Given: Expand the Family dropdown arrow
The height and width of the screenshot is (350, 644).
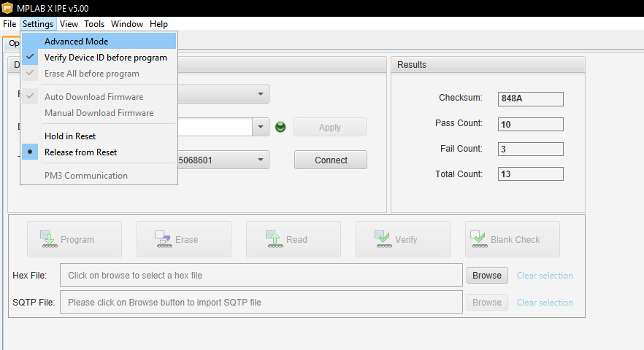Looking at the screenshot, I should (261, 94).
